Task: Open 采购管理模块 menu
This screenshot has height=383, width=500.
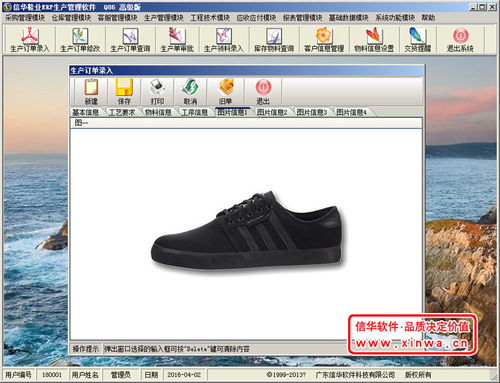Action: [x=25, y=18]
